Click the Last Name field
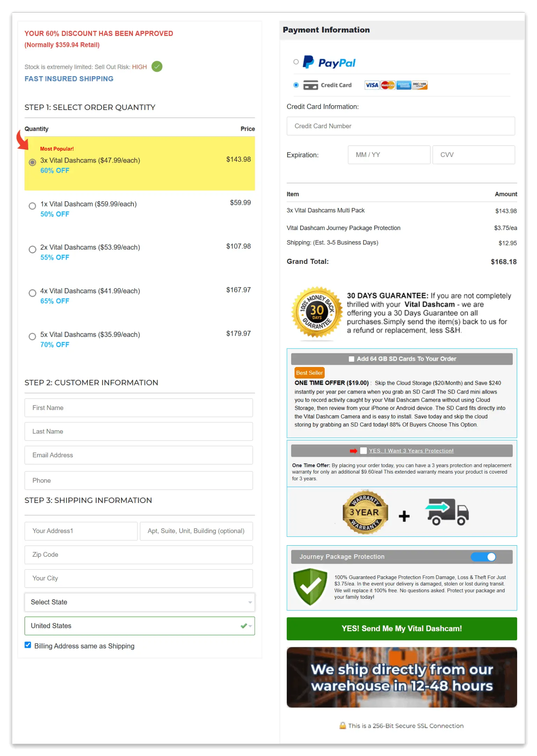Viewport: 537px width, 756px height. pyautogui.click(x=138, y=431)
